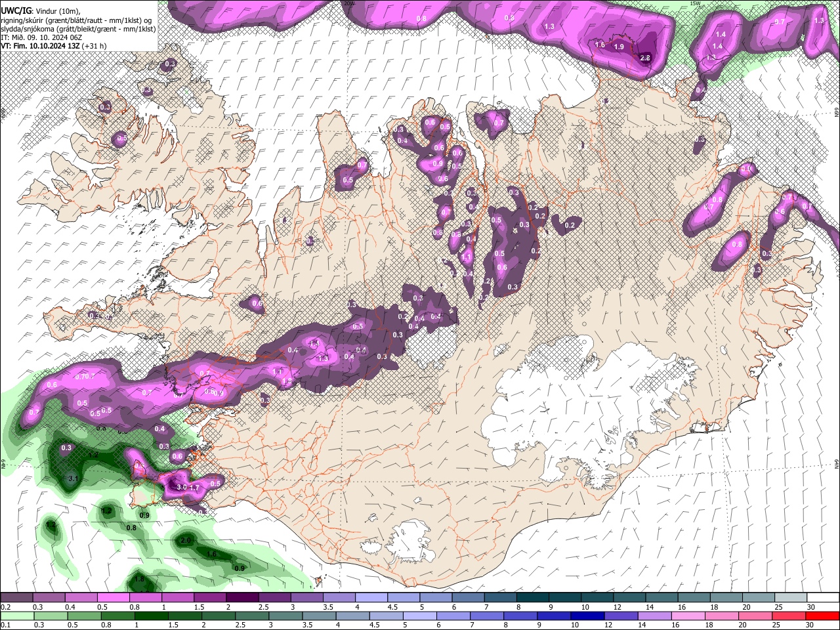The height and width of the screenshot is (630, 840).
Task: Click the 'rigning/skúrir' legend description line
Action: [77, 20]
